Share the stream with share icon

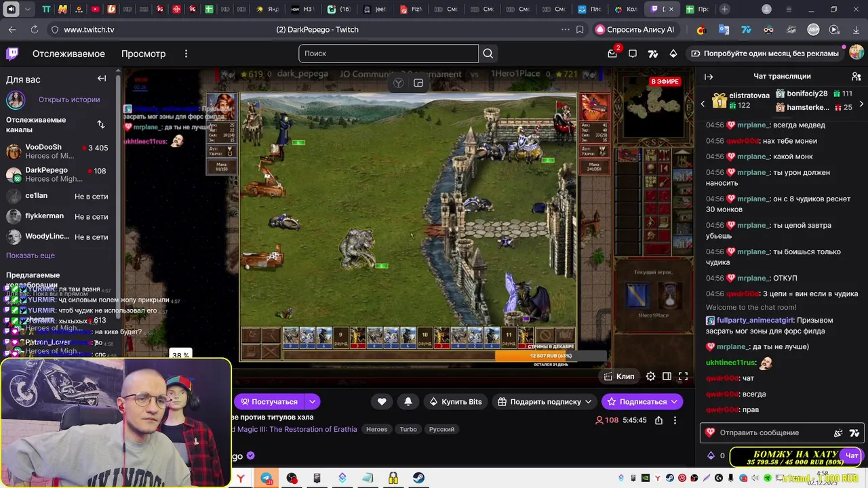tap(658, 420)
